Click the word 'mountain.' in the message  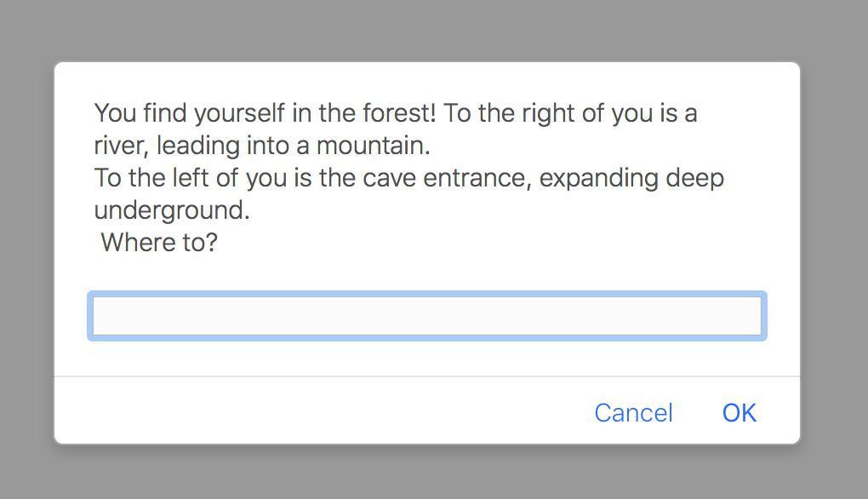[x=373, y=146]
